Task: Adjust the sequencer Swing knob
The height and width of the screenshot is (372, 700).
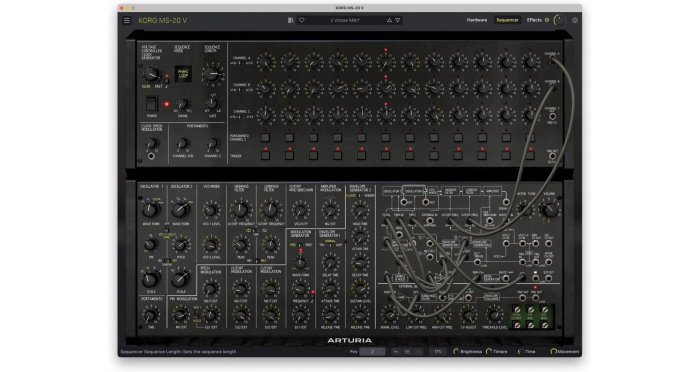Action: pos(183,104)
